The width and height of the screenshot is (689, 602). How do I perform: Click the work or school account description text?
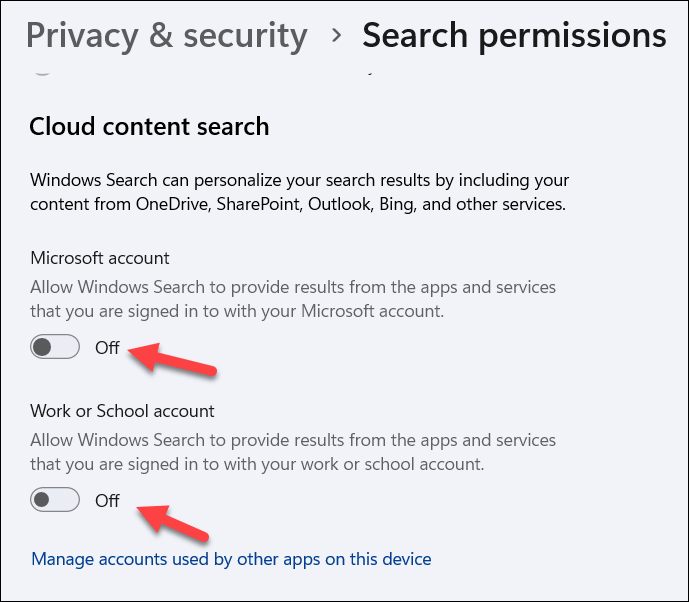click(293, 452)
